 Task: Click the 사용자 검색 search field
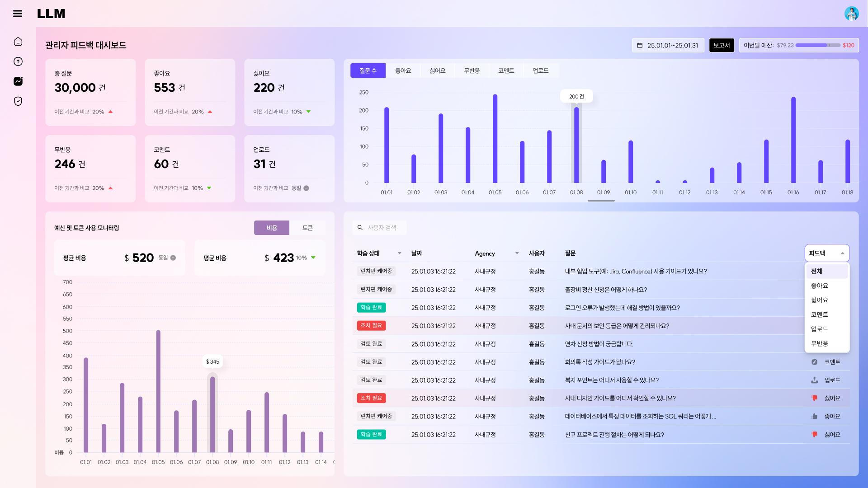(x=382, y=228)
